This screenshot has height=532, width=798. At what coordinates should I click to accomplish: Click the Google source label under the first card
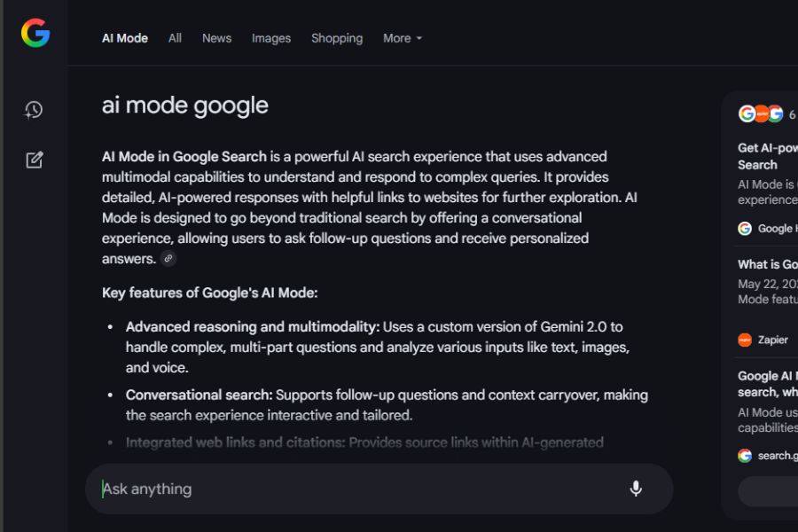pos(775,229)
